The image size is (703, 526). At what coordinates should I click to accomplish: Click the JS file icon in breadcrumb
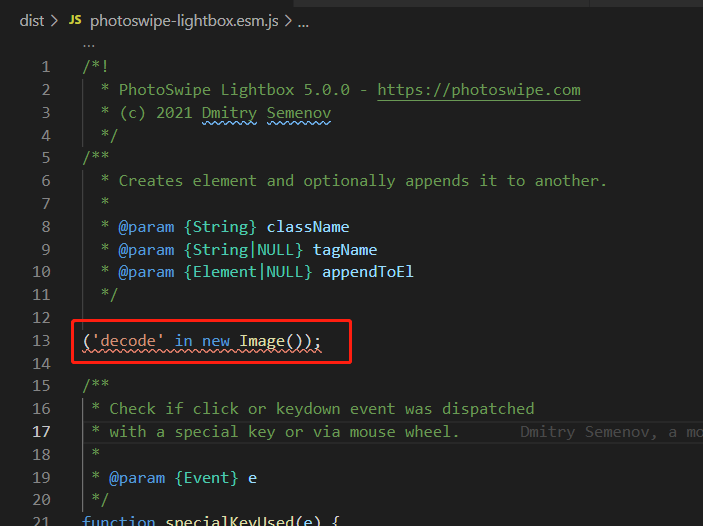75,20
